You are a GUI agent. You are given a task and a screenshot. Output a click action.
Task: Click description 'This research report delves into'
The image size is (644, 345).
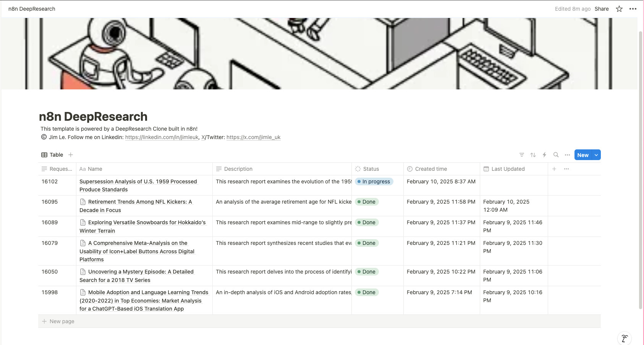[x=283, y=272]
